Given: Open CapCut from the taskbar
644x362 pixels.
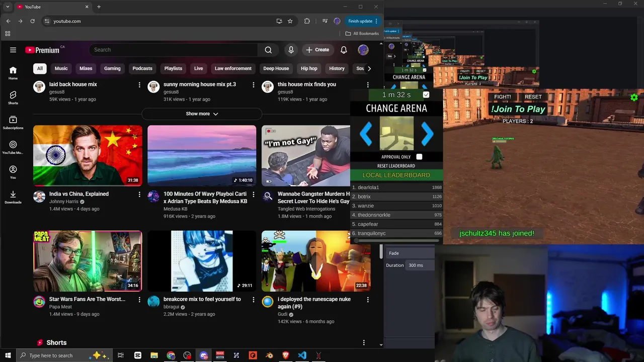Looking at the screenshot, I should point(138,355).
